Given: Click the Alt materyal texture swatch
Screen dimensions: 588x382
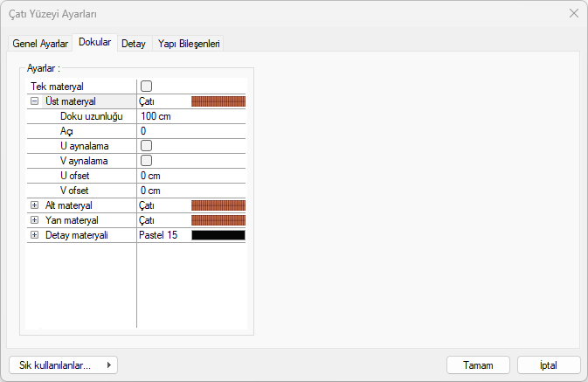Looking at the screenshot, I should pyautogui.click(x=218, y=205).
